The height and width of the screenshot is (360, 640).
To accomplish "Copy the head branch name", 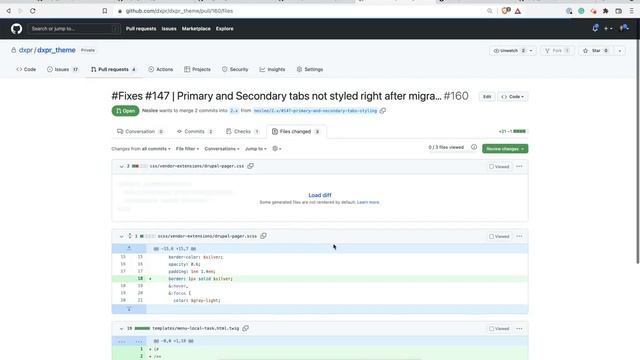I will [x=382, y=111].
